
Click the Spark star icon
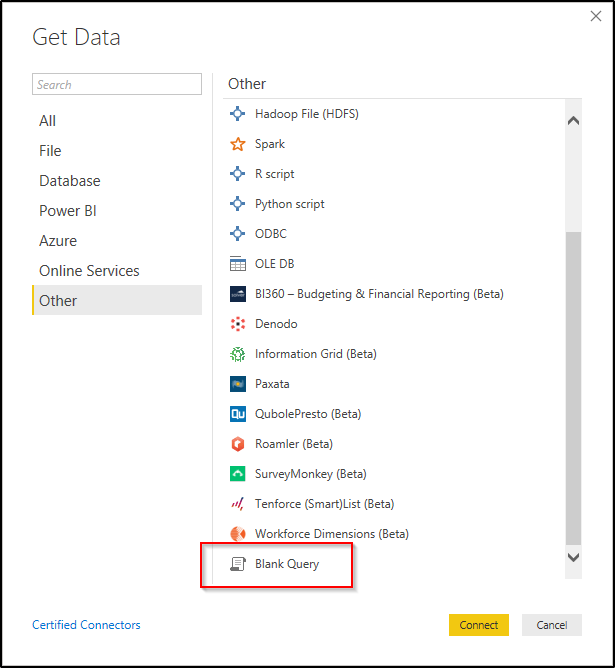(238, 144)
